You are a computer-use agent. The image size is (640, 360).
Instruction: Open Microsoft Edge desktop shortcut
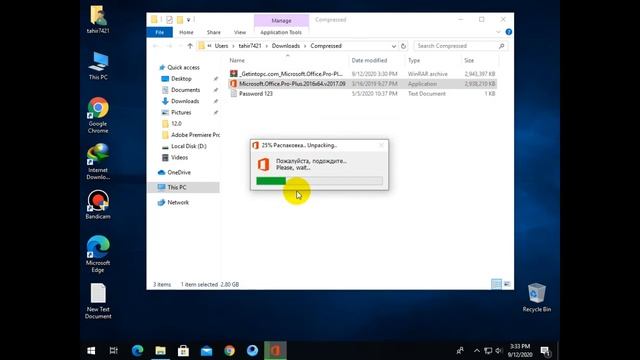click(98, 254)
